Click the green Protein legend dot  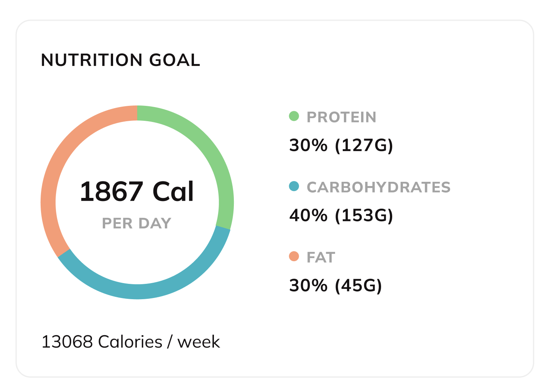tap(294, 116)
